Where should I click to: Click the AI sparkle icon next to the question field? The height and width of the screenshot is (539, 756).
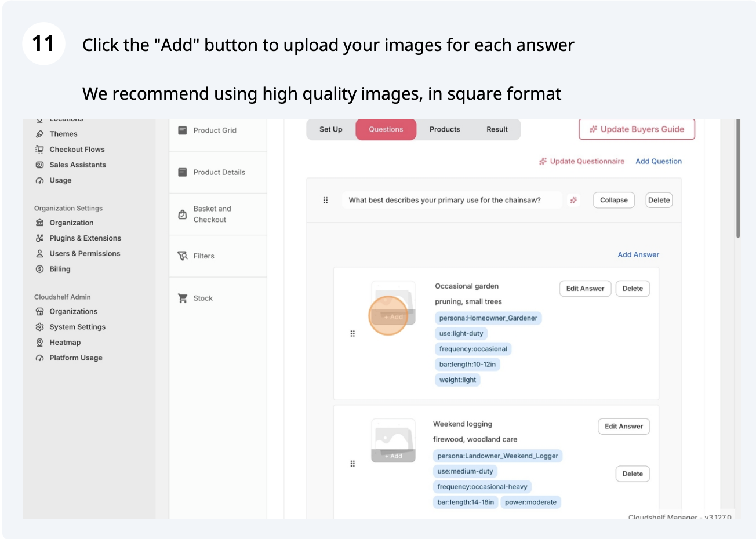click(573, 200)
